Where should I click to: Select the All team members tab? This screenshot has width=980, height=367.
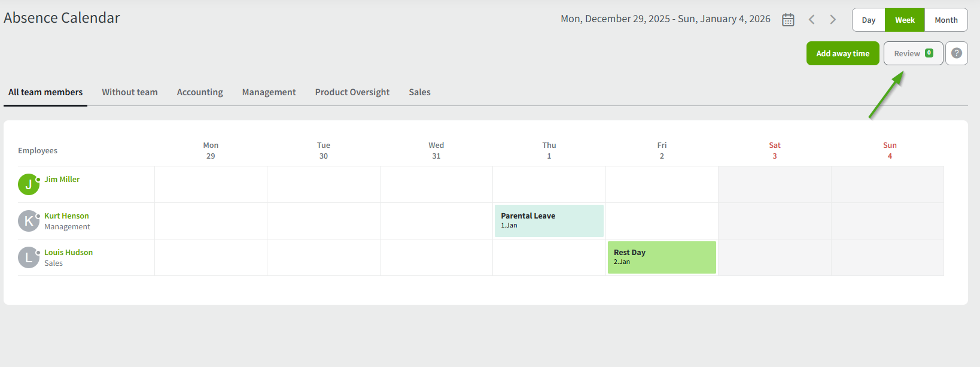45,92
